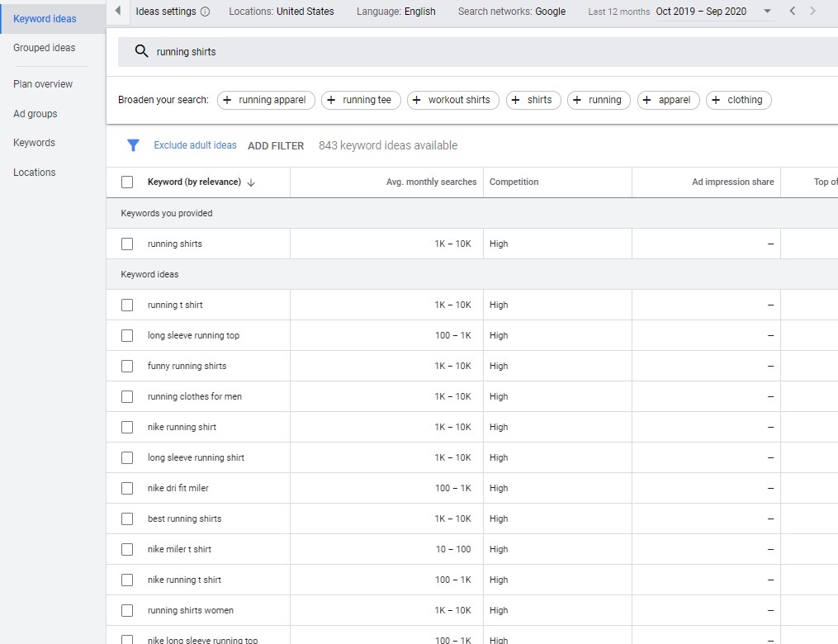This screenshot has width=838, height=644.
Task: Check the 'nike running shirt' row
Action: [127, 427]
